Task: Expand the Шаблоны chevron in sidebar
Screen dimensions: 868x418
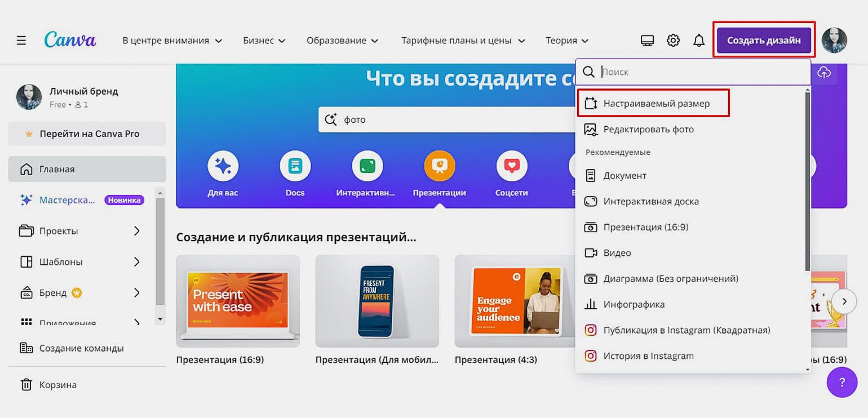Action: point(136,262)
